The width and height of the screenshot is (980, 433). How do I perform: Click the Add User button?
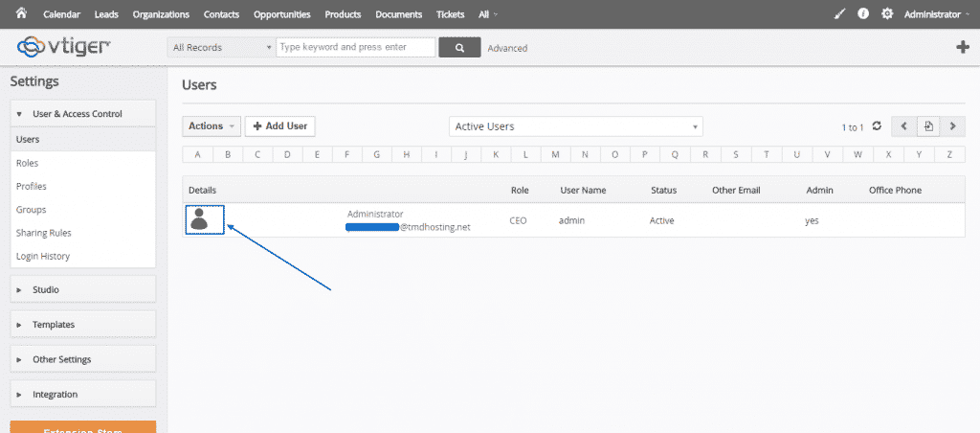[x=280, y=126]
